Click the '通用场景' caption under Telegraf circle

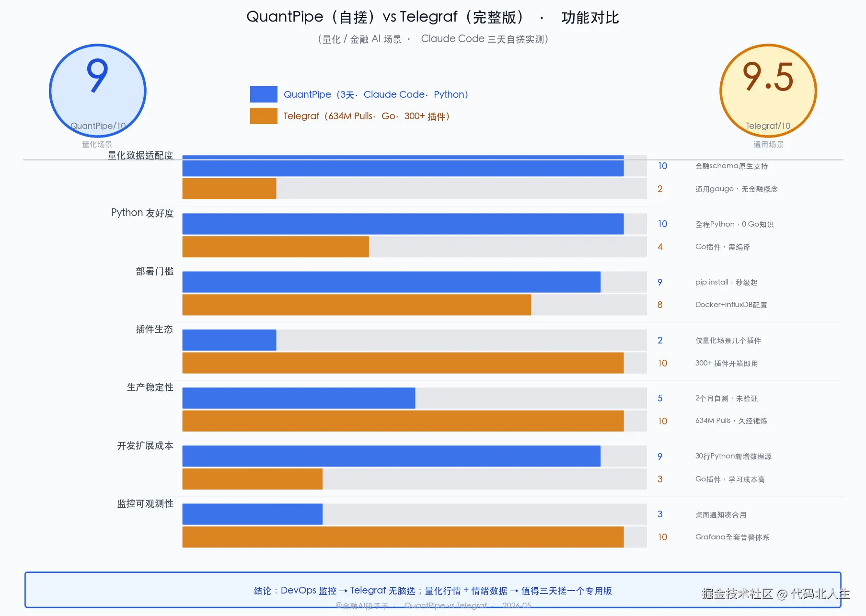pyautogui.click(x=768, y=144)
